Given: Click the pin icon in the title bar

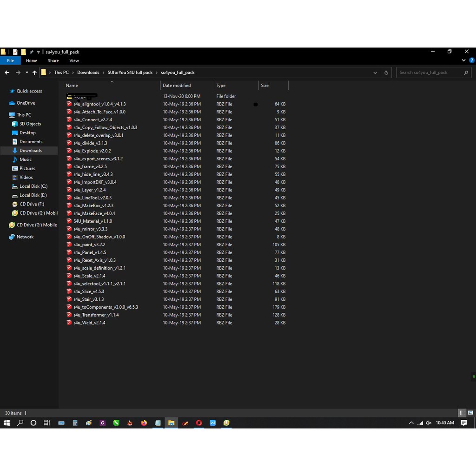Looking at the screenshot, I should [x=31, y=52].
